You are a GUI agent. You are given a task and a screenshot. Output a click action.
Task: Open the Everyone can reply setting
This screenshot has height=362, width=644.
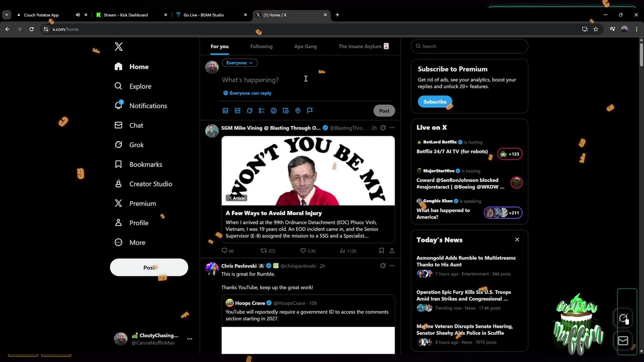click(247, 93)
